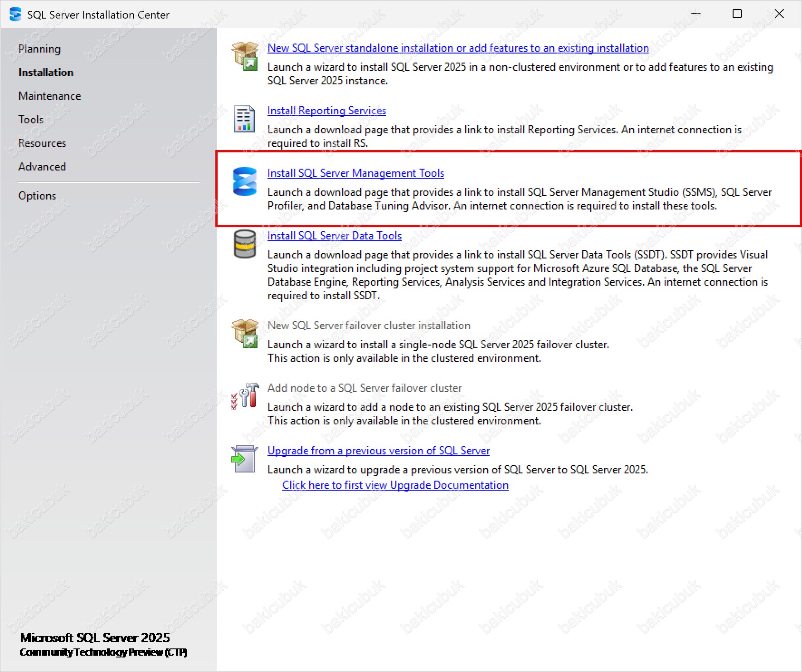Open the Upgrade Documentation link
The height and width of the screenshot is (672, 802).
tap(395, 485)
